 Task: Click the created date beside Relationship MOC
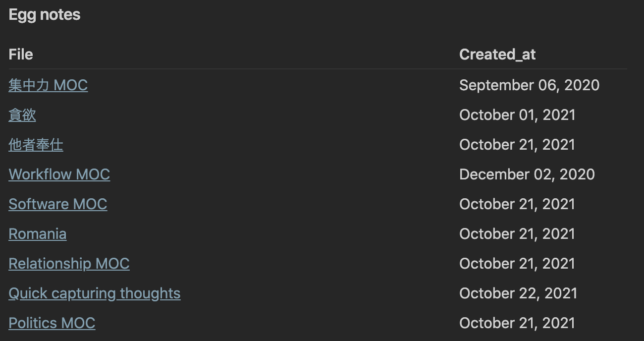(x=517, y=264)
